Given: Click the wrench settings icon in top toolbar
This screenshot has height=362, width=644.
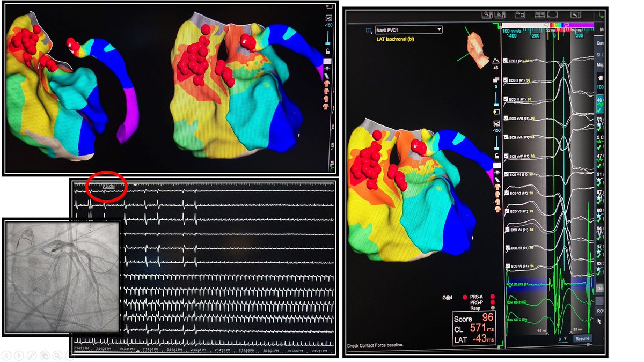Looking at the screenshot, I should (x=575, y=15).
